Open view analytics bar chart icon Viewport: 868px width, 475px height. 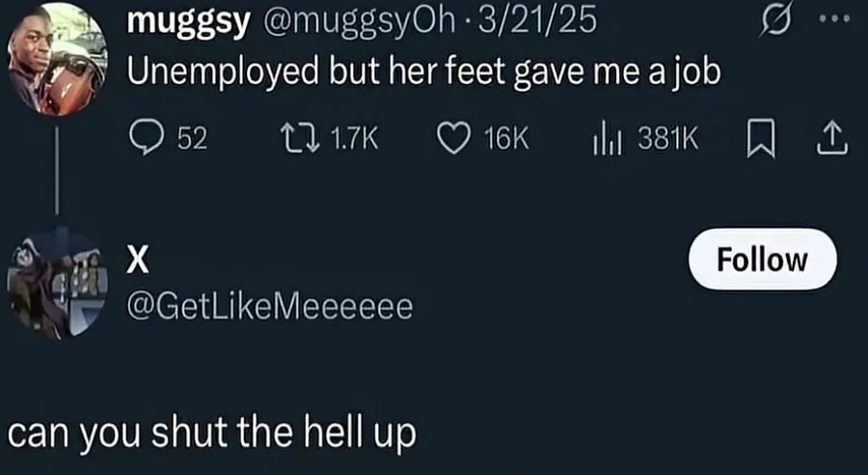click(610, 139)
